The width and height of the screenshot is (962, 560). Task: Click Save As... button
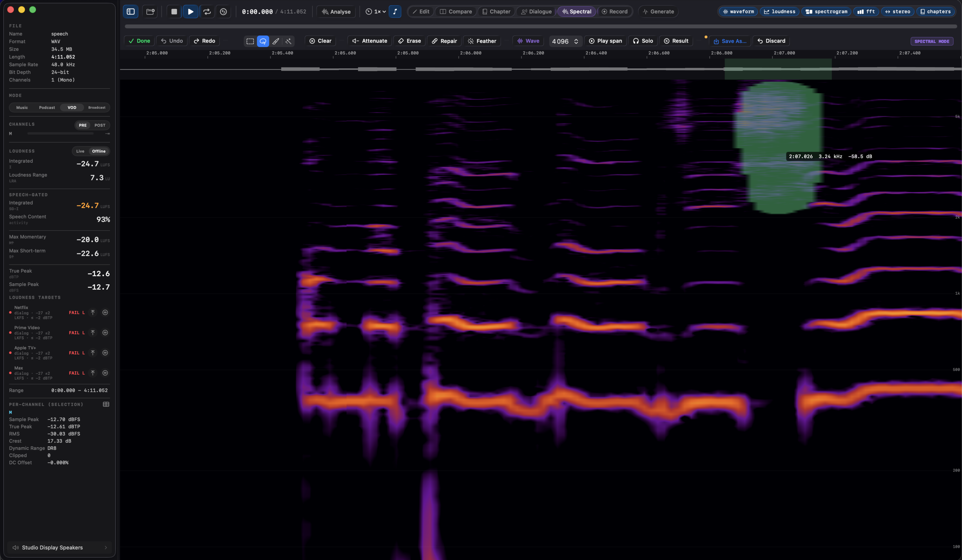[x=730, y=41]
